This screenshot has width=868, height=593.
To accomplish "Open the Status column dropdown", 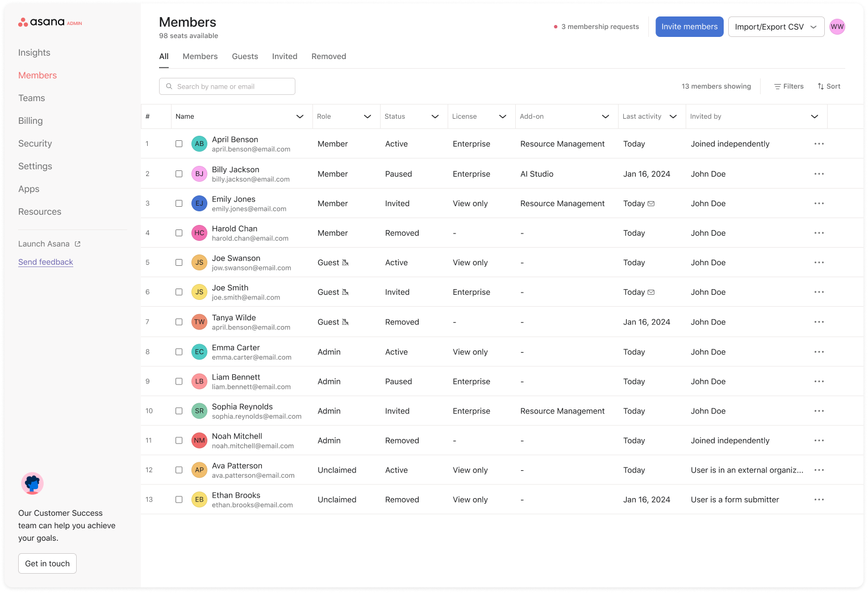I will pyautogui.click(x=435, y=116).
